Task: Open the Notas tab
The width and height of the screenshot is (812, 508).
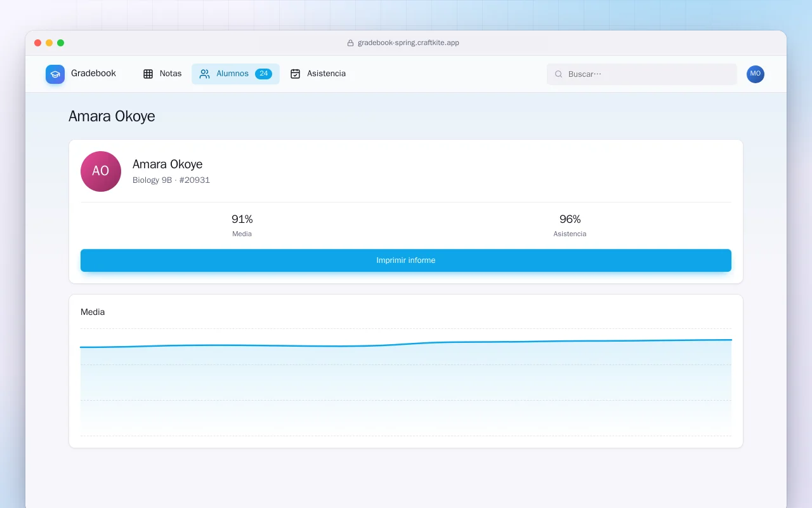Action: click(162, 74)
